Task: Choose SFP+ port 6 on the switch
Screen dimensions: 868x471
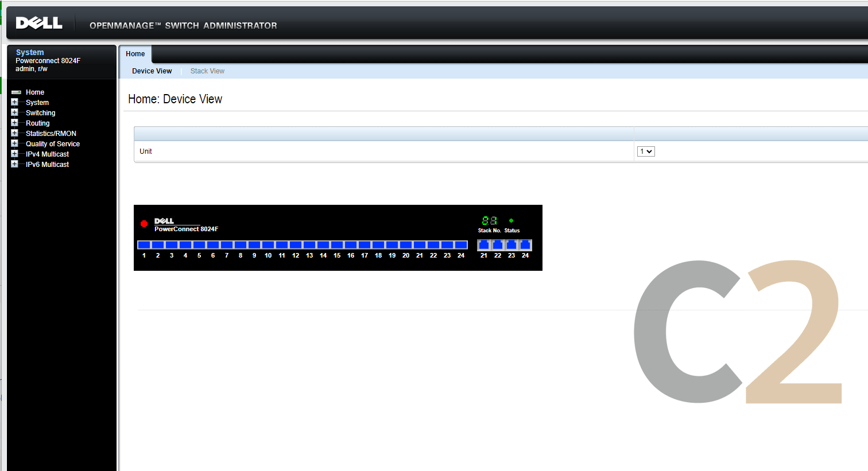Action: coord(213,245)
